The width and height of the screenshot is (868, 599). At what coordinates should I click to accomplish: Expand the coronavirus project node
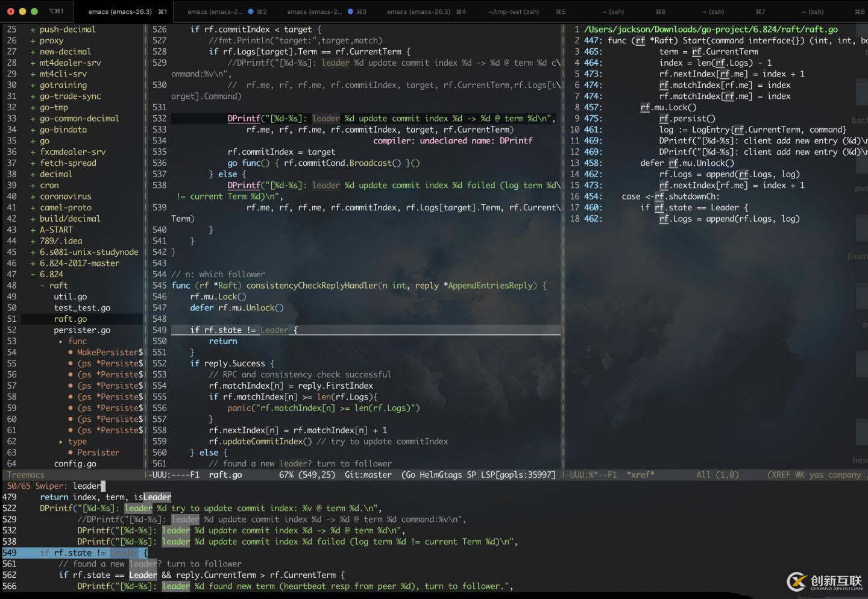pyautogui.click(x=33, y=196)
